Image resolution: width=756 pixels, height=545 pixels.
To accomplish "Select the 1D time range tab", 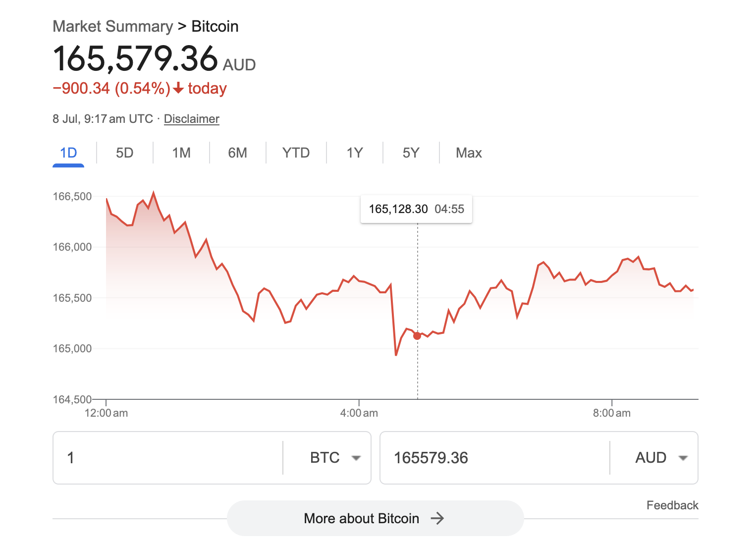I will (x=68, y=153).
